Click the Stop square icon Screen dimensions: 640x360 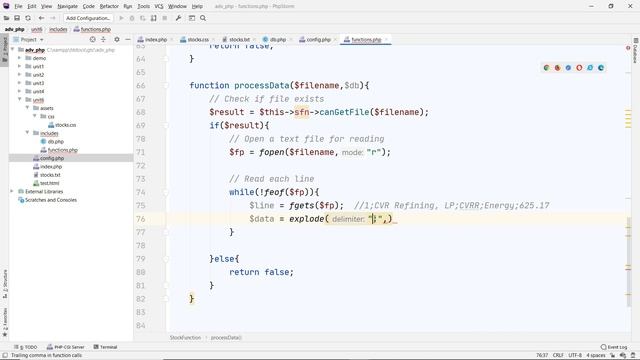(x=164, y=18)
